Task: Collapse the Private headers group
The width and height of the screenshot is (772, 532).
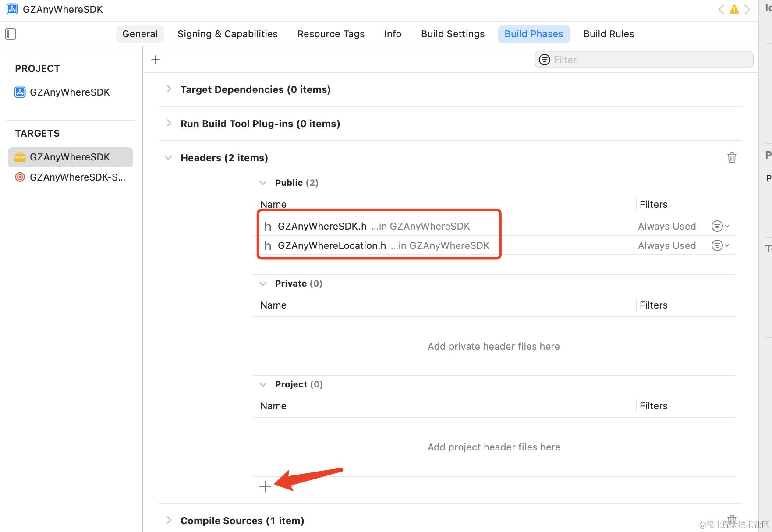Action: 263,284
